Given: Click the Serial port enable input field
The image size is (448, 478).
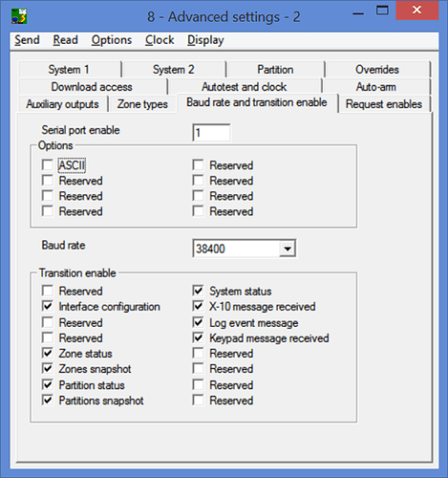Looking at the screenshot, I should (211, 133).
